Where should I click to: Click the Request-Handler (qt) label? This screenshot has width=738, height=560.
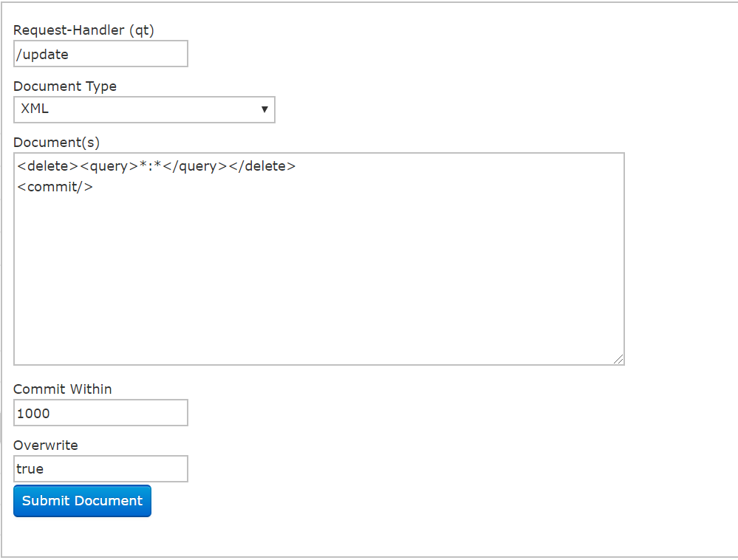coord(83,30)
